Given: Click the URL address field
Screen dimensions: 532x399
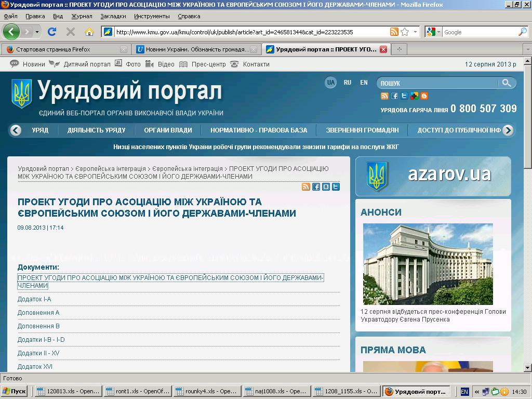Looking at the screenshot, I should click(251, 32).
